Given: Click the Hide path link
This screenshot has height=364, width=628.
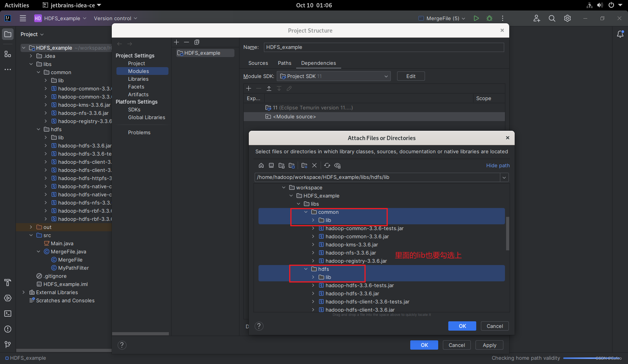Looking at the screenshot, I should tap(498, 165).
